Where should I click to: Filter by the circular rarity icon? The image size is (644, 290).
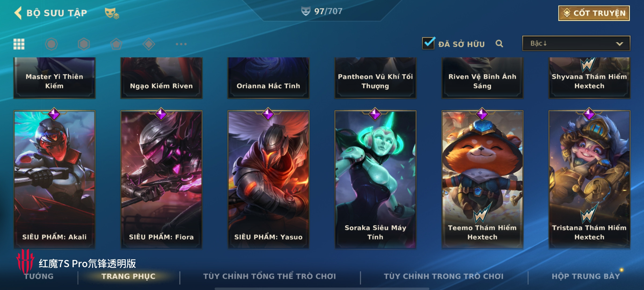(x=51, y=44)
